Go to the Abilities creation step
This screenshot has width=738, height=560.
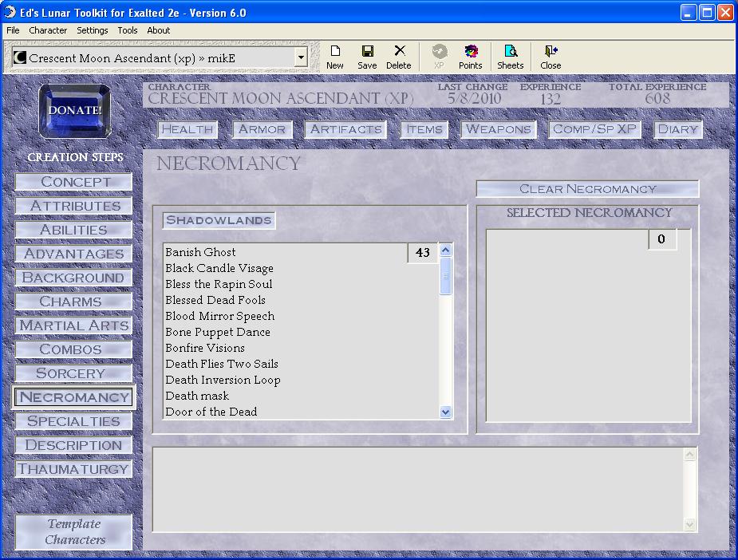tap(74, 230)
